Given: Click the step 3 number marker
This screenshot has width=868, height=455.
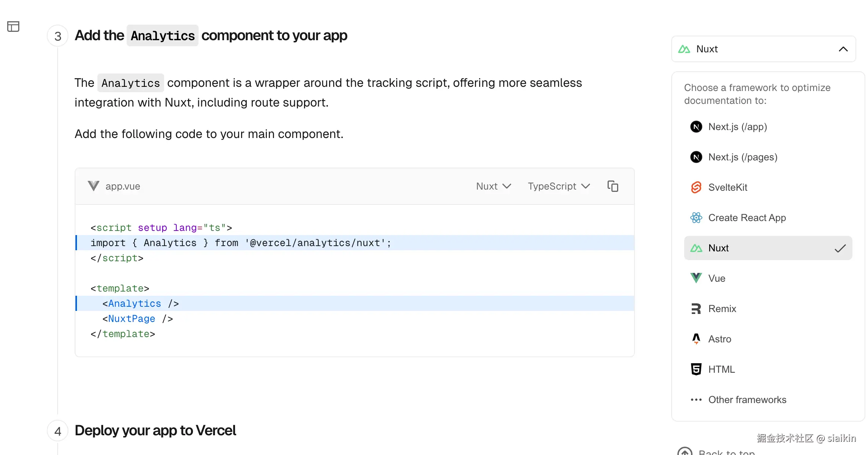Looking at the screenshot, I should coord(58,36).
